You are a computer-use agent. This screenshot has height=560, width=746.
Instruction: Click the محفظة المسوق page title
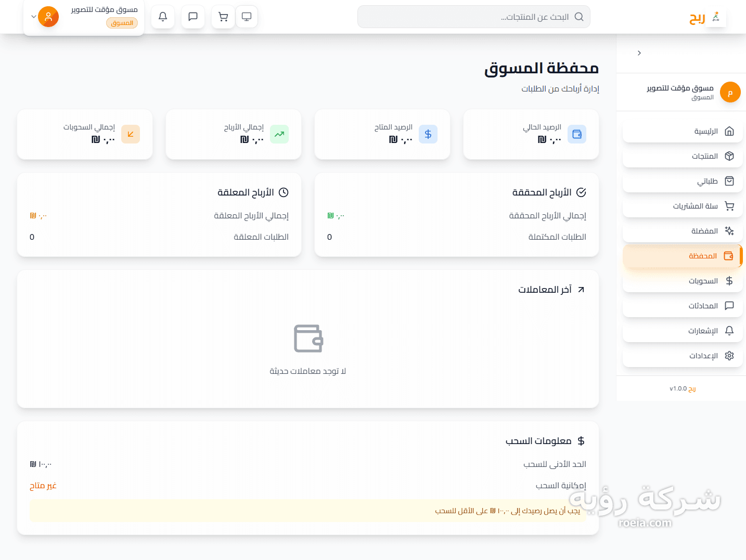pos(542,69)
